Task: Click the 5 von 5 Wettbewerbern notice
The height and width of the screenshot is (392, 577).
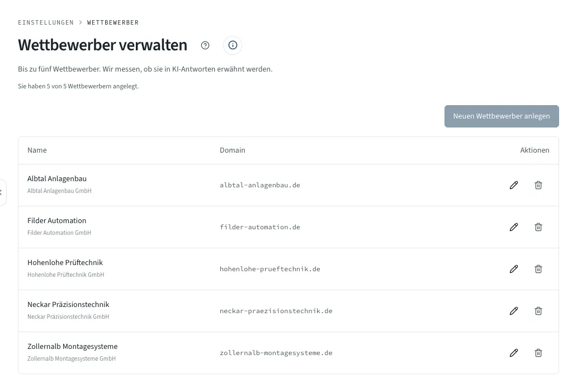Action: (78, 87)
